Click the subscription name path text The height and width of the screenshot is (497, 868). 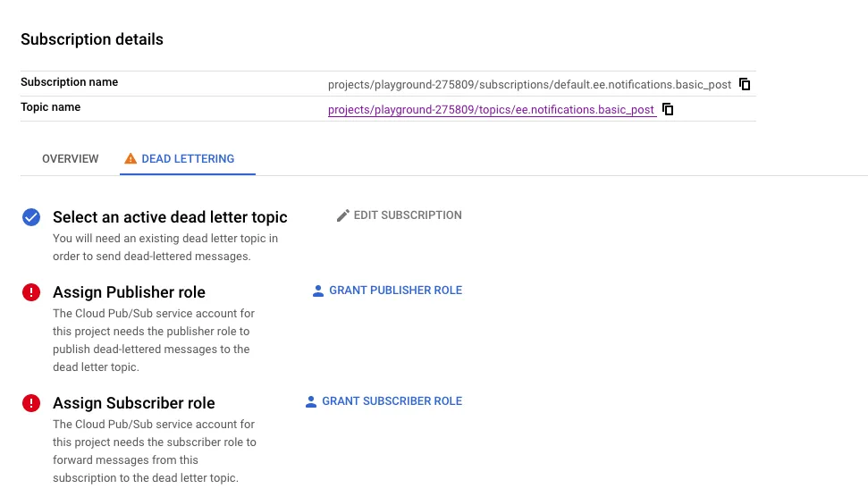pos(529,85)
